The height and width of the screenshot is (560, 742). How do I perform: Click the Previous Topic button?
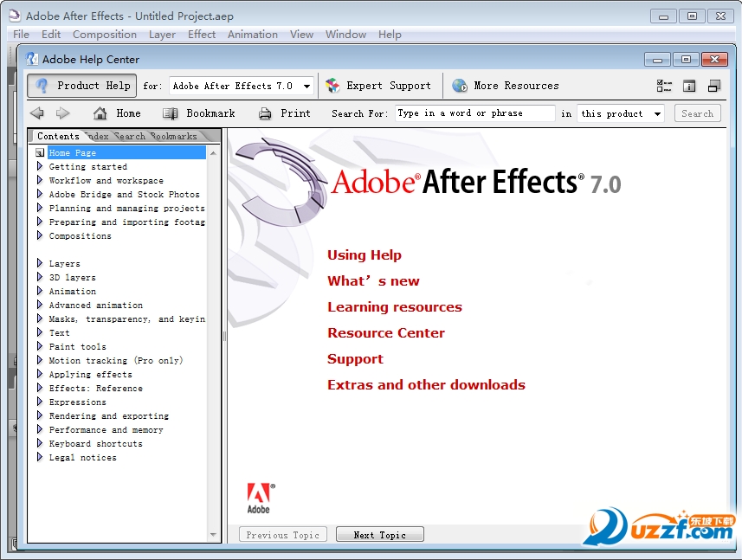283,534
